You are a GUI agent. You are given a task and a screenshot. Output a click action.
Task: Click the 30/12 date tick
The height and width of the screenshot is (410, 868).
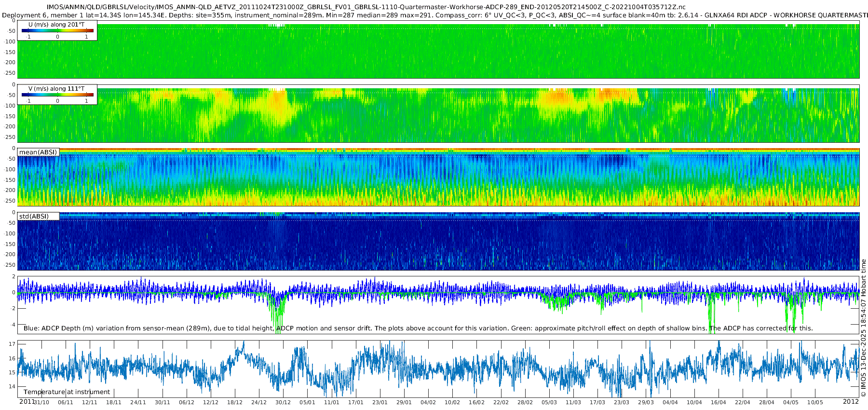(x=283, y=402)
